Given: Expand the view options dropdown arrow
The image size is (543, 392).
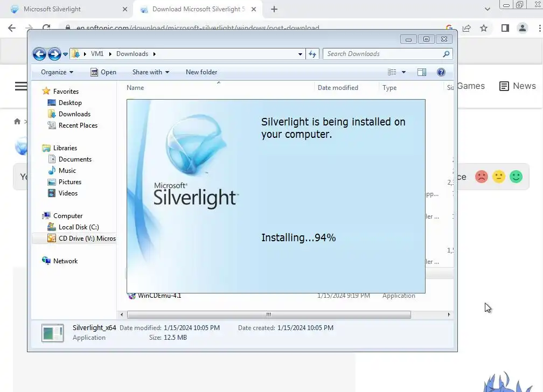Looking at the screenshot, I should click(x=403, y=72).
